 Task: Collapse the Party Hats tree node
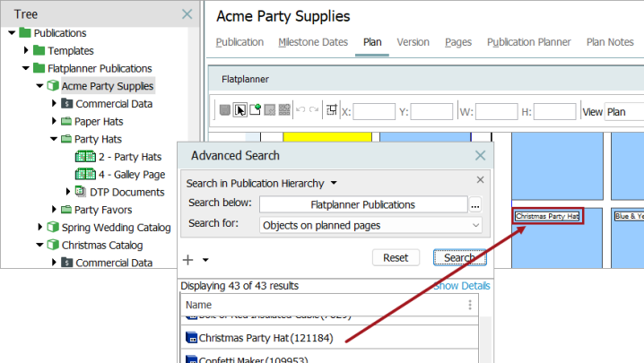54,139
